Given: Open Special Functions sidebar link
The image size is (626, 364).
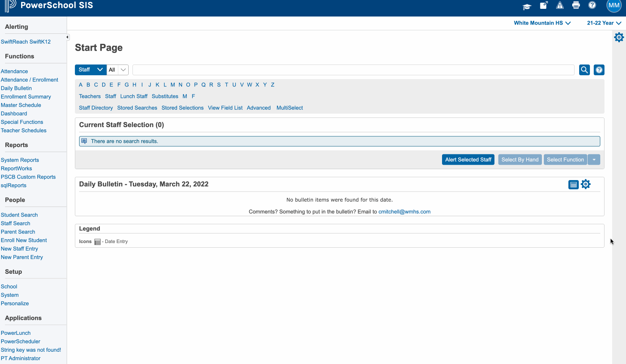Looking at the screenshot, I should (22, 122).
